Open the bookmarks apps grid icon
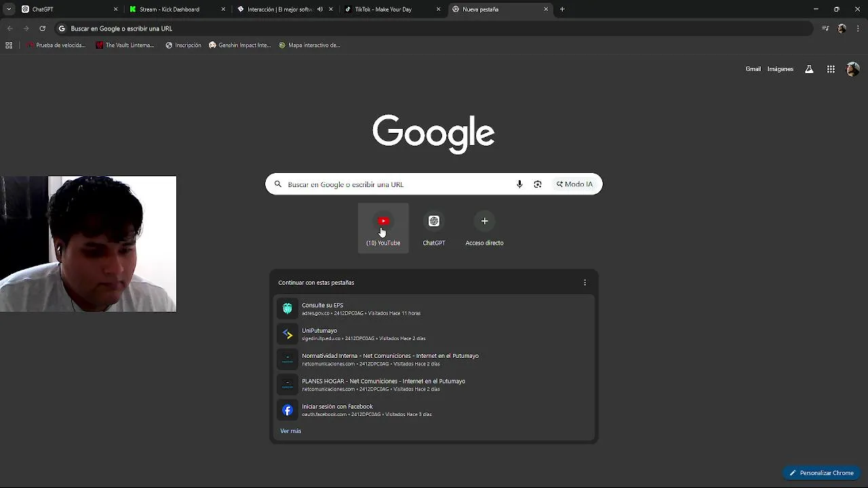Image resolution: width=868 pixels, height=488 pixels. 9,45
